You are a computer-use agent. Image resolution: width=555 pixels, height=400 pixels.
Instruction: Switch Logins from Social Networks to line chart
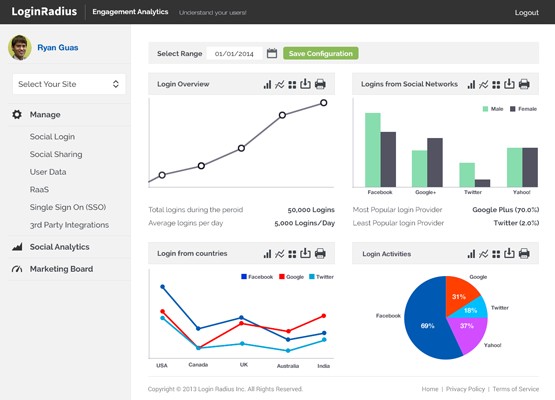[x=484, y=84]
